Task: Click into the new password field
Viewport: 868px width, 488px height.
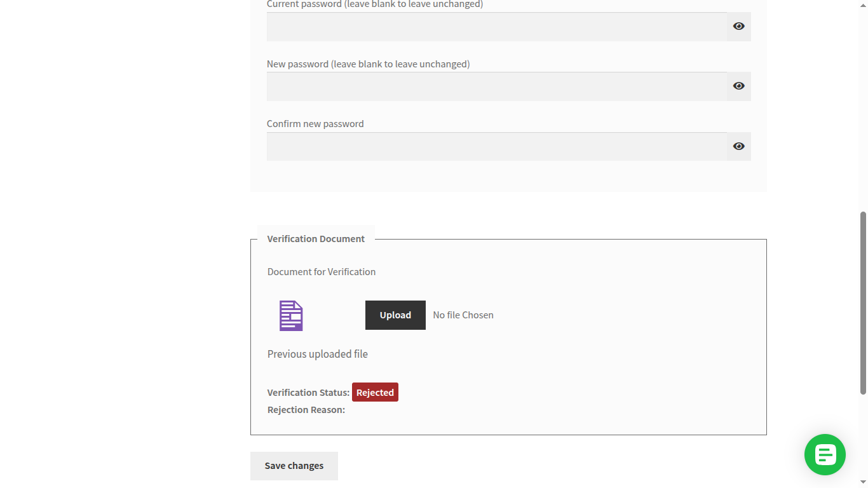Action: point(497,86)
